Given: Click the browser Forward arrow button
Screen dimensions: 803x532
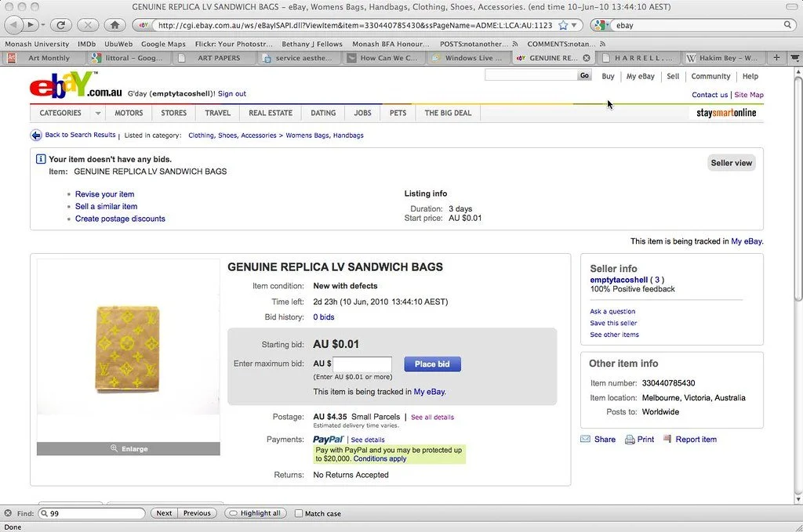Looking at the screenshot, I should (31, 24).
